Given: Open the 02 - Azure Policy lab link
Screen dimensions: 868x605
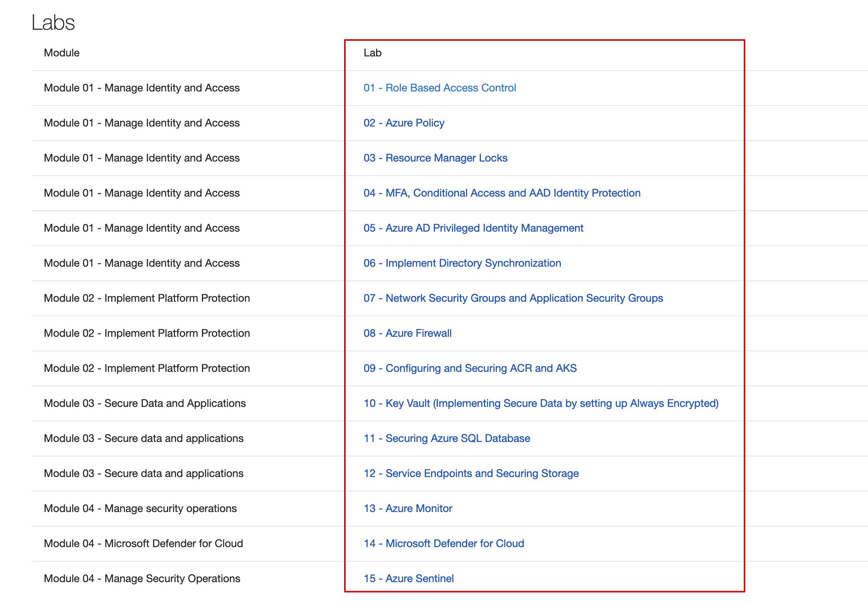Looking at the screenshot, I should click(x=404, y=123).
